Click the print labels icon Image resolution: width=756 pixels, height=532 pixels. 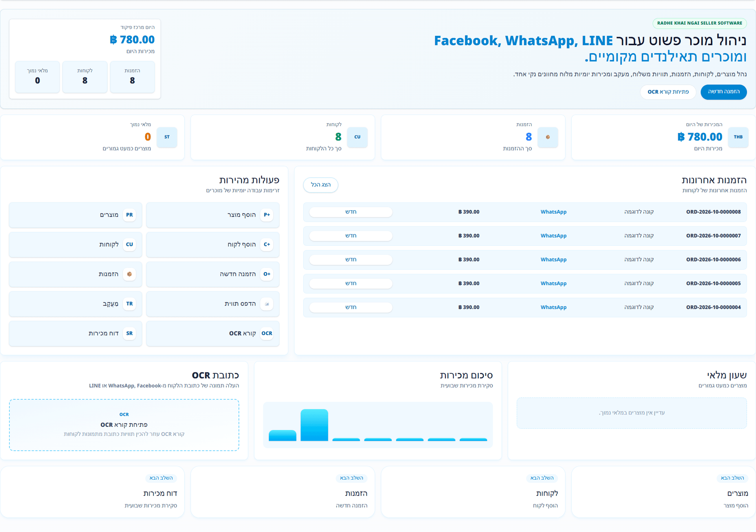[267, 304]
